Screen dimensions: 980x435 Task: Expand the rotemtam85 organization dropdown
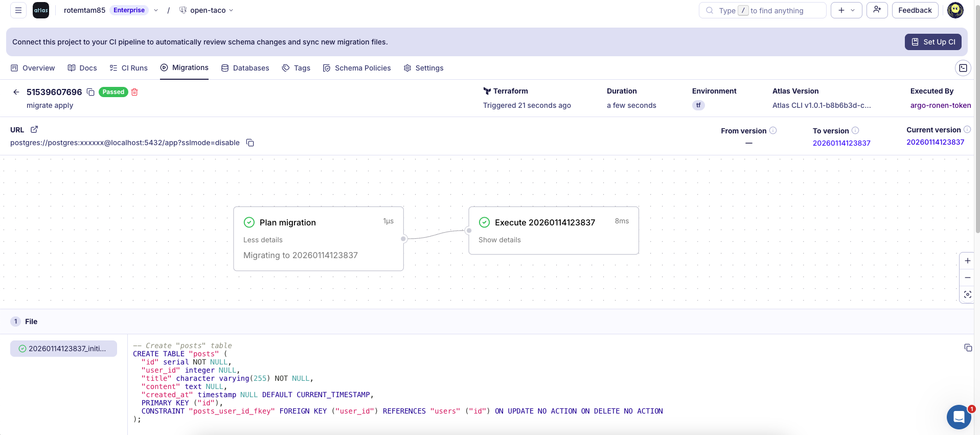click(x=156, y=10)
